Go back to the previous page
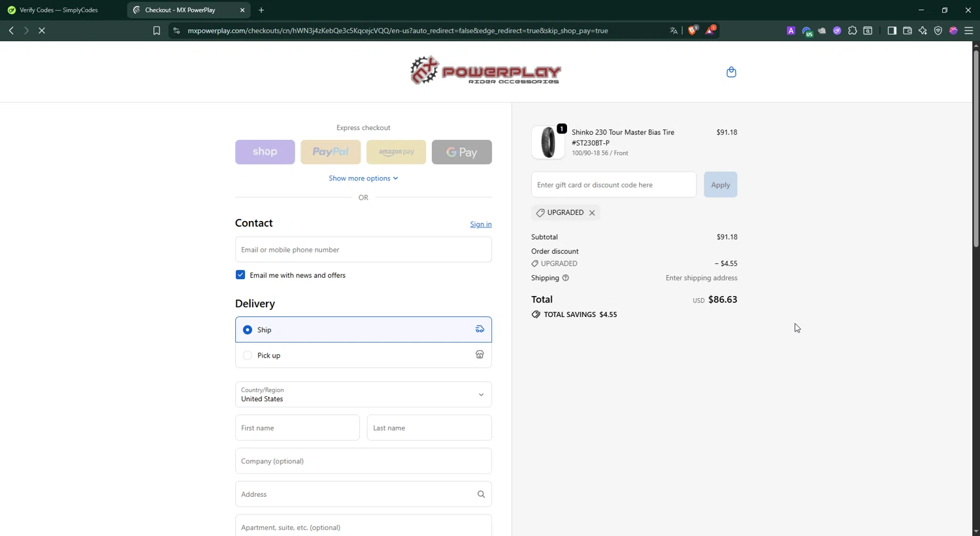The image size is (980, 536). coord(11,31)
